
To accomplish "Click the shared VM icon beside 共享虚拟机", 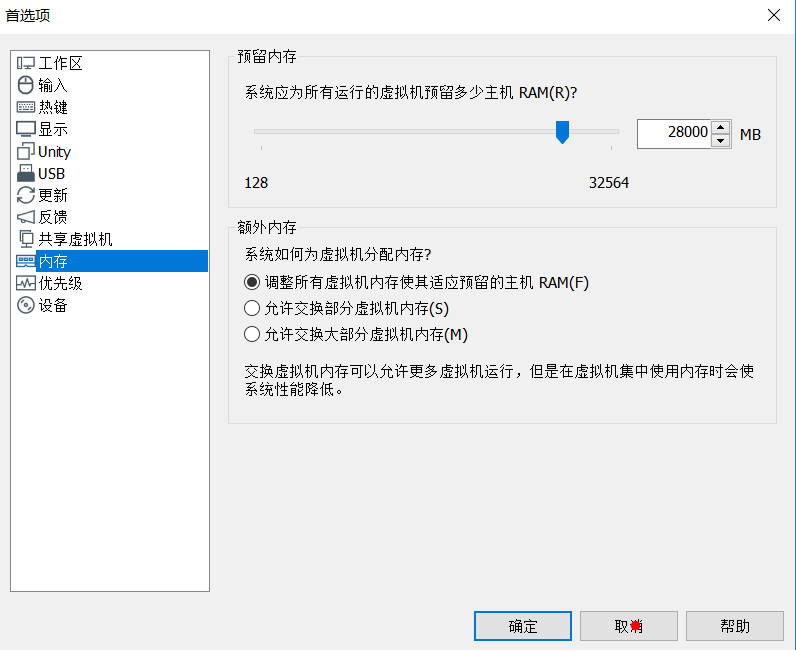I will click(25, 239).
